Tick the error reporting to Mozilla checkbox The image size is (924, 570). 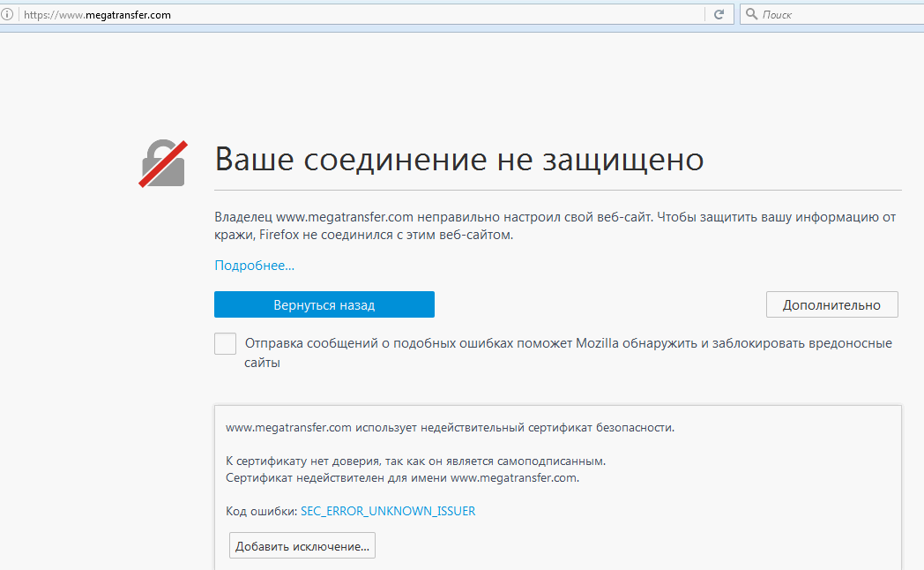click(x=225, y=343)
